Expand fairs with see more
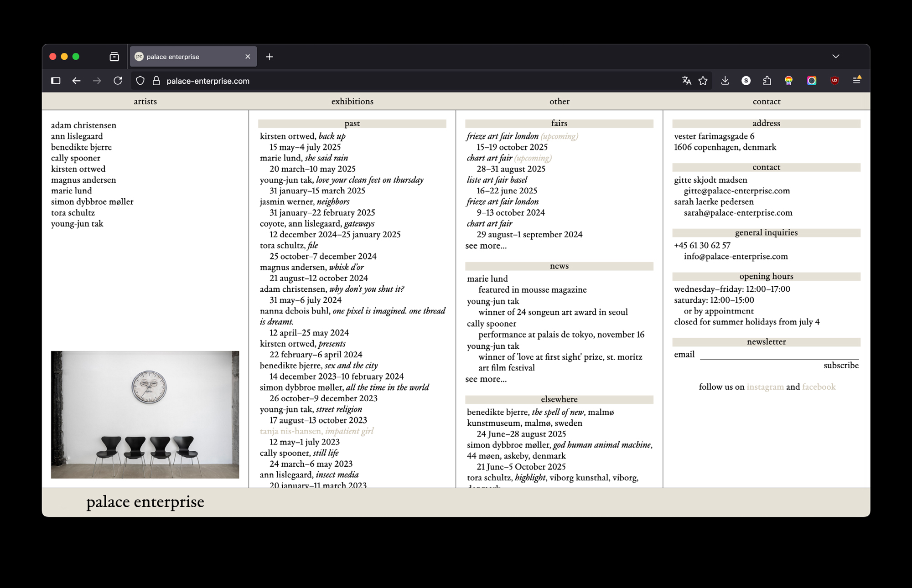Image resolution: width=912 pixels, height=588 pixels. pyautogui.click(x=486, y=246)
